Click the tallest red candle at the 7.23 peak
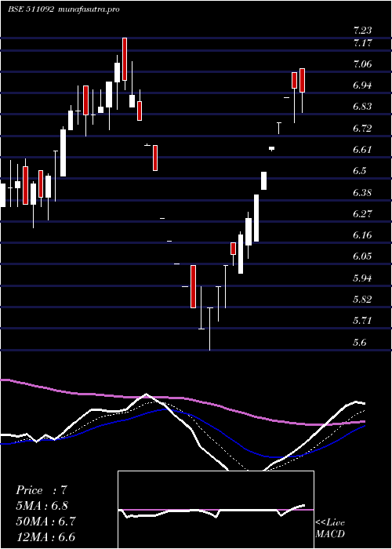392x549 pixels. coord(125,59)
